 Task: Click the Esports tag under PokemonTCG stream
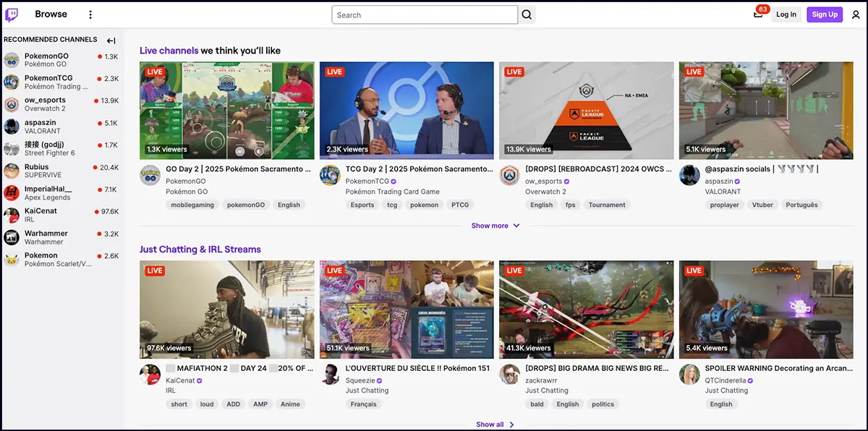pos(362,205)
